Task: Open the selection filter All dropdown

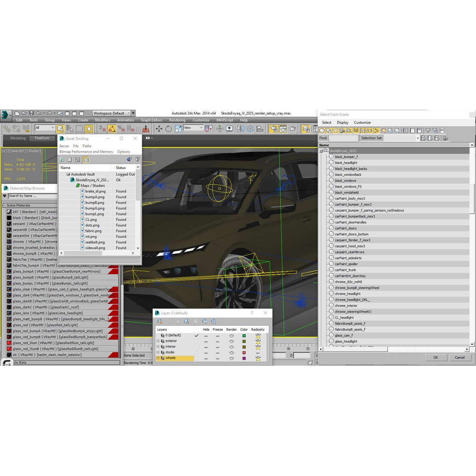Action: pyautogui.click(x=45, y=128)
